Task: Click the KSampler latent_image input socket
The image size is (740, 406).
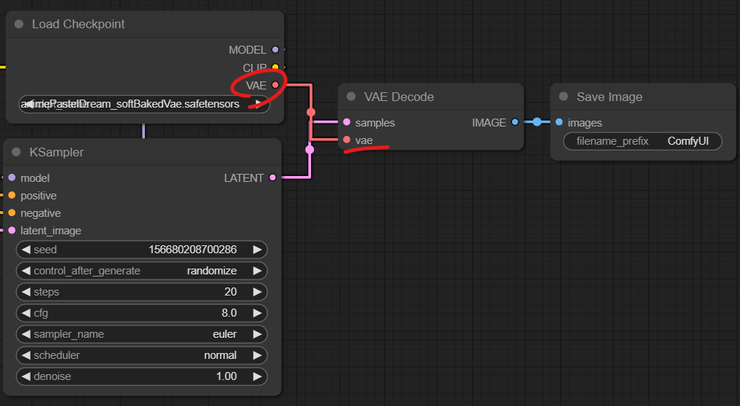Action: point(12,230)
